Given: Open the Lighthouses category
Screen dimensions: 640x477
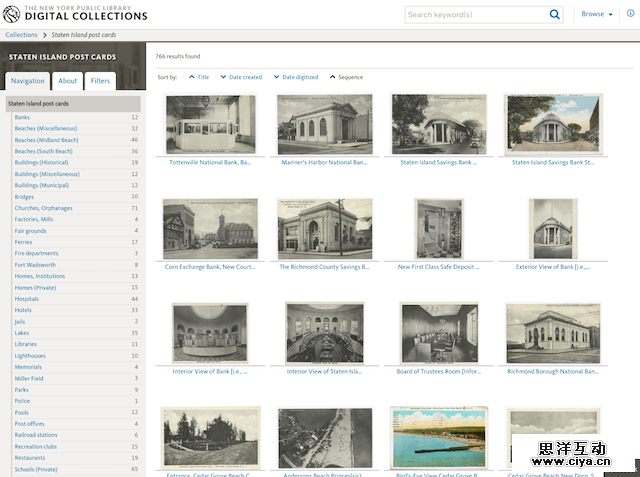Looking at the screenshot, I should point(30,355).
